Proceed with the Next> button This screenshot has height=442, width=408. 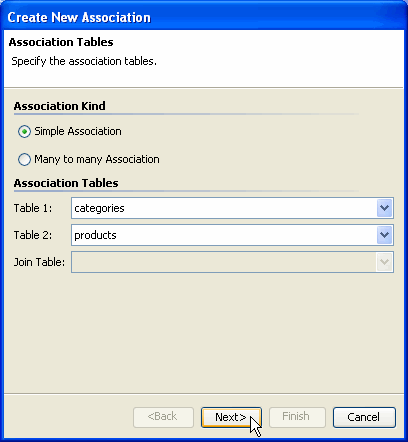click(231, 417)
